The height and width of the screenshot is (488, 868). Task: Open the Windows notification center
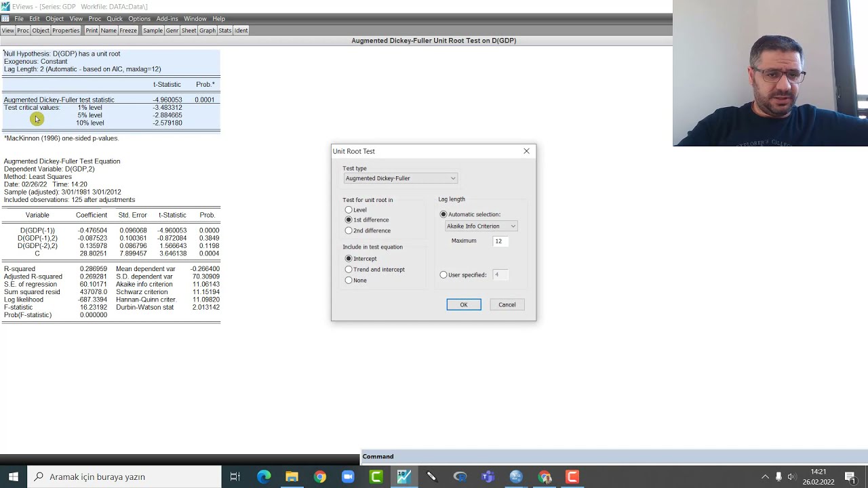pos(850,476)
